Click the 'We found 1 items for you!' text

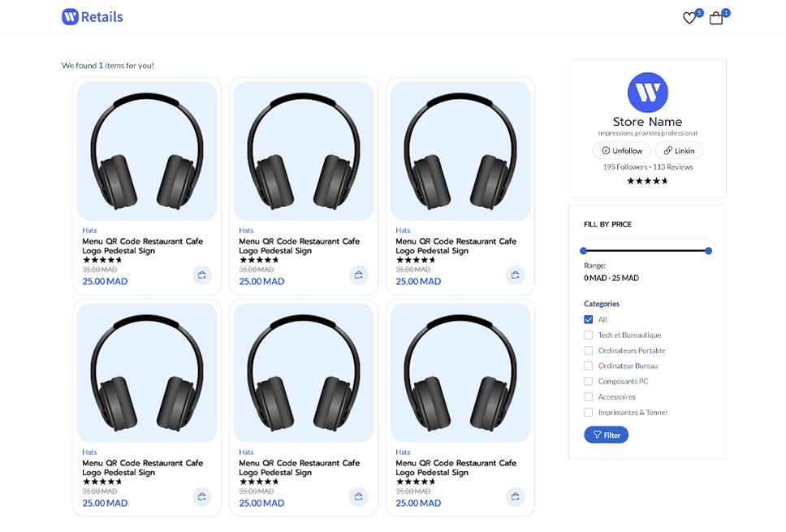[x=108, y=65]
